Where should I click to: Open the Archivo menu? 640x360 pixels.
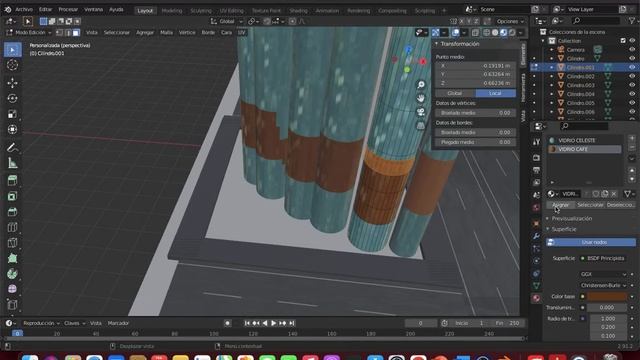24,9
